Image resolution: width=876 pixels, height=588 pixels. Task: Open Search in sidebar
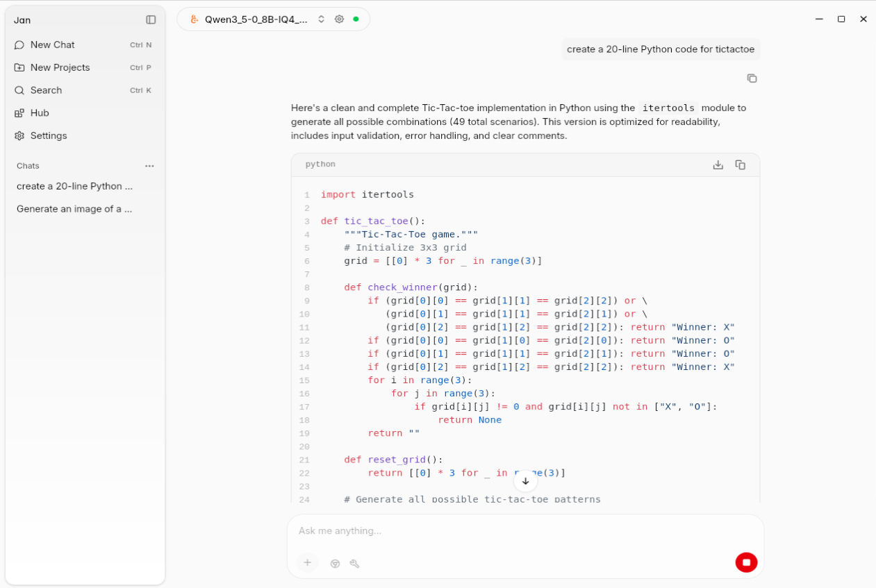point(85,90)
